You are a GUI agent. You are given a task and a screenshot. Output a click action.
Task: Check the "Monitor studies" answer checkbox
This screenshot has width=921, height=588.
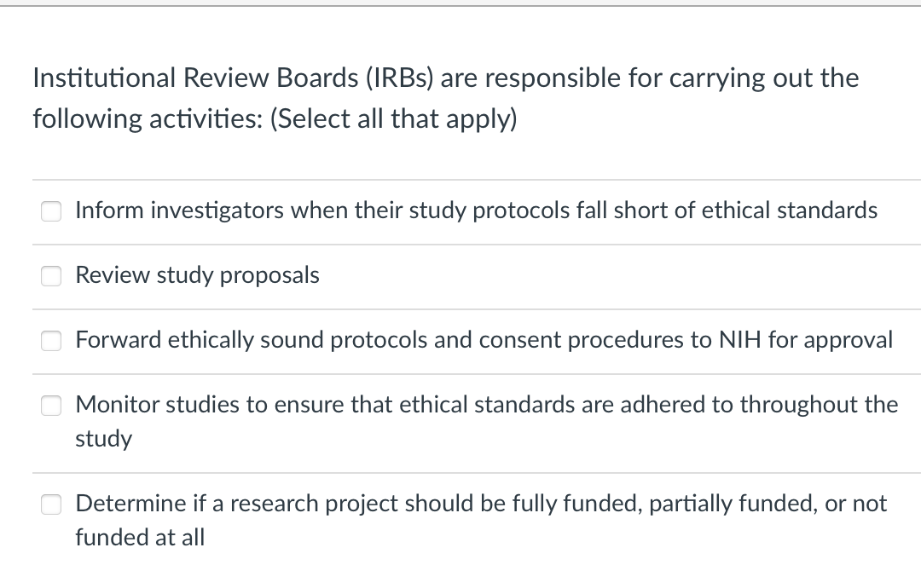51,406
